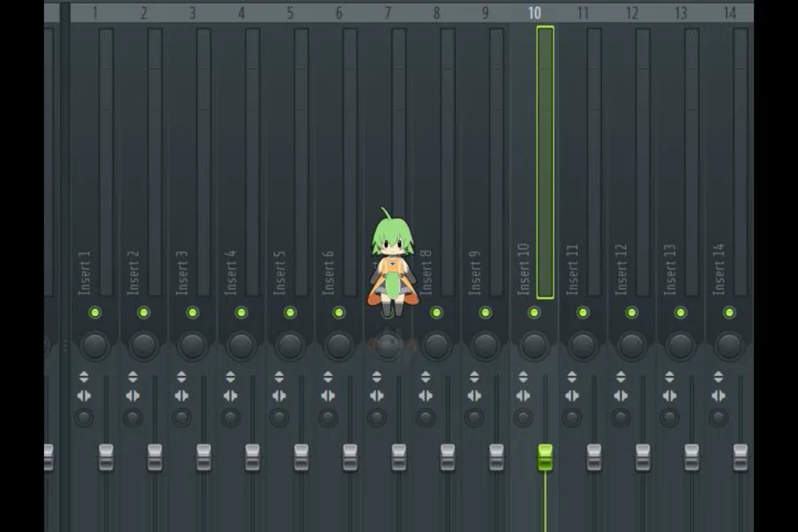Screen dimensions: 798x532
Task: Click Insert 13 swap left-right channels icon
Action: [x=669, y=395]
